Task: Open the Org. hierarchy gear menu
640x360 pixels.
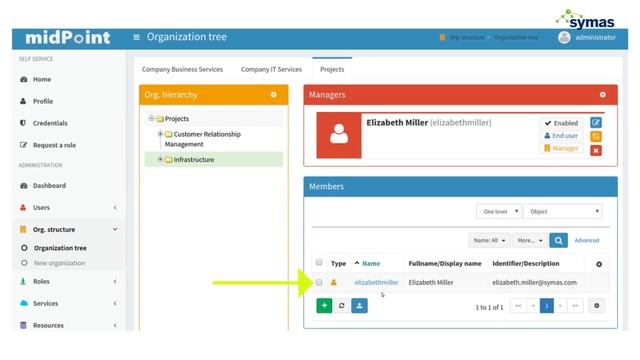Action: (x=273, y=94)
